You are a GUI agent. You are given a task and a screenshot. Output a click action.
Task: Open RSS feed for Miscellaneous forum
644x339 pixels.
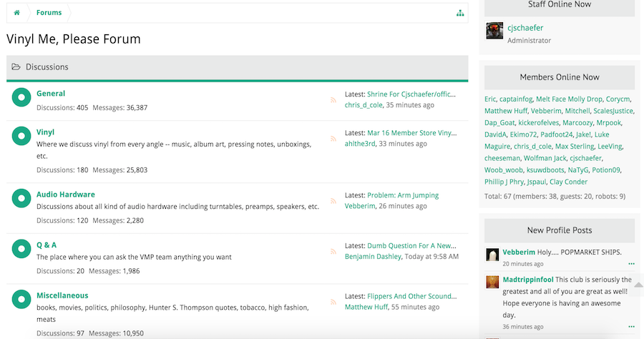coord(333,302)
